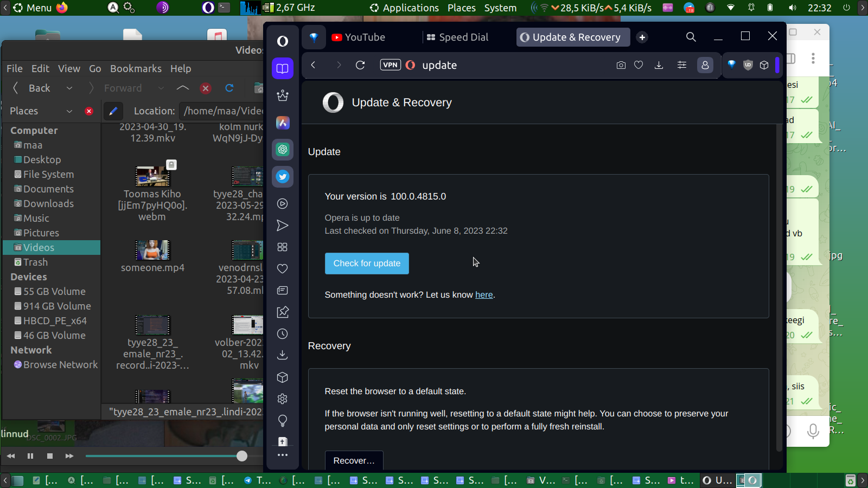The image size is (868, 488).
Task: Close the file manager side pane
Action: point(89,111)
